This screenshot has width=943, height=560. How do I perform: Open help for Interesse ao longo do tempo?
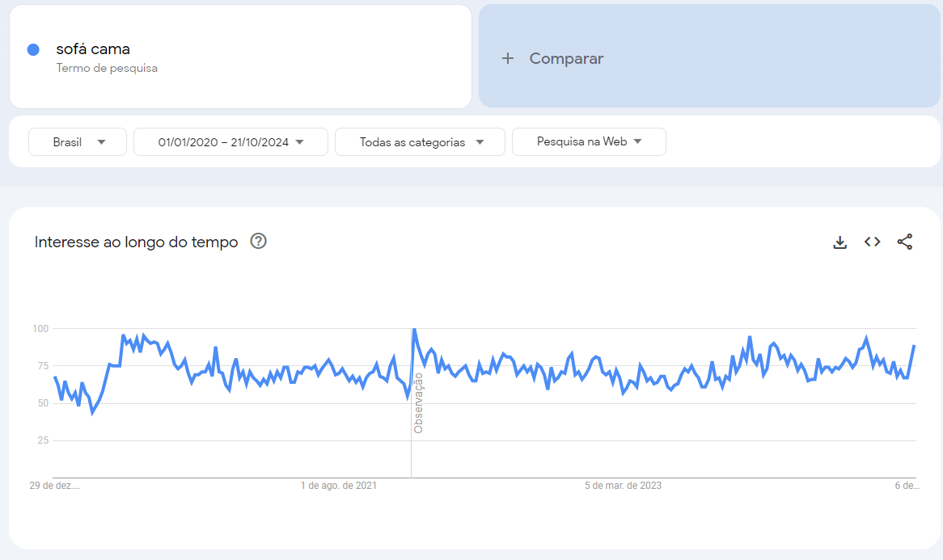tap(259, 241)
